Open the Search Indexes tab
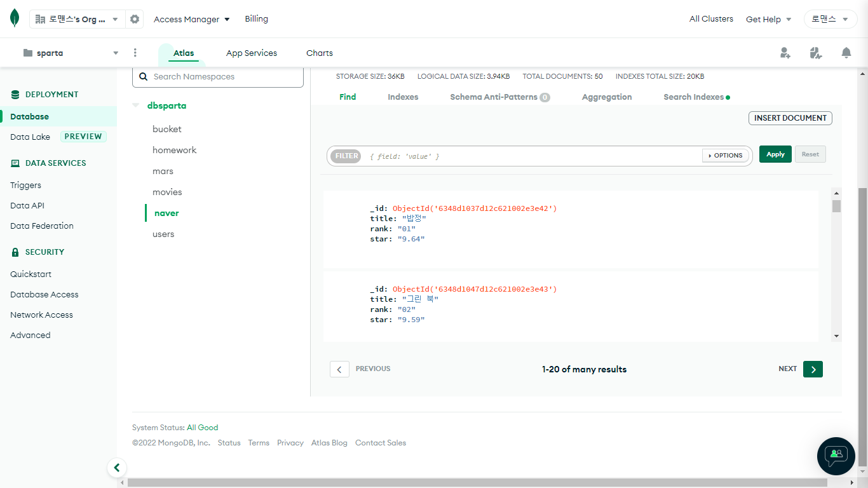868x488 pixels. point(696,97)
